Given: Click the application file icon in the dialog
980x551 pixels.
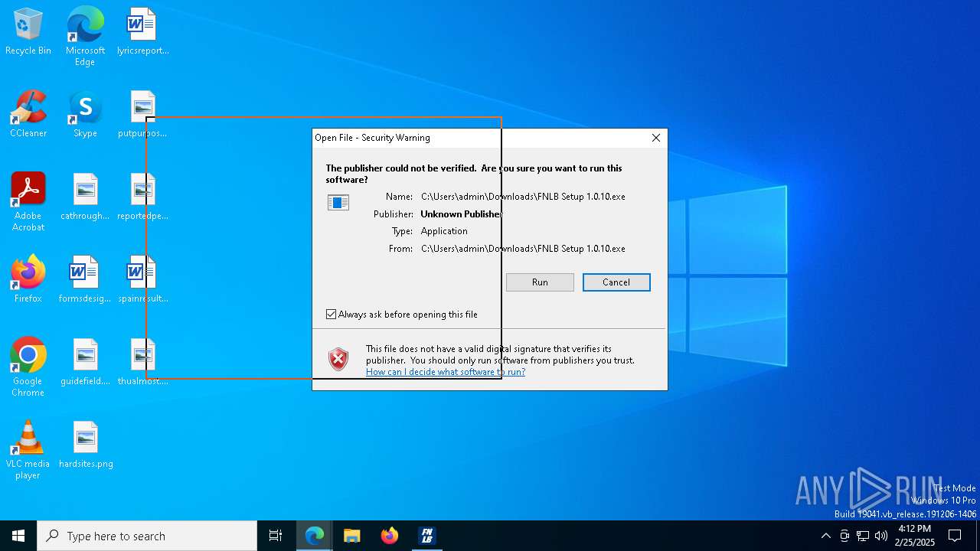Looking at the screenshot, I should tap(338, 202).
